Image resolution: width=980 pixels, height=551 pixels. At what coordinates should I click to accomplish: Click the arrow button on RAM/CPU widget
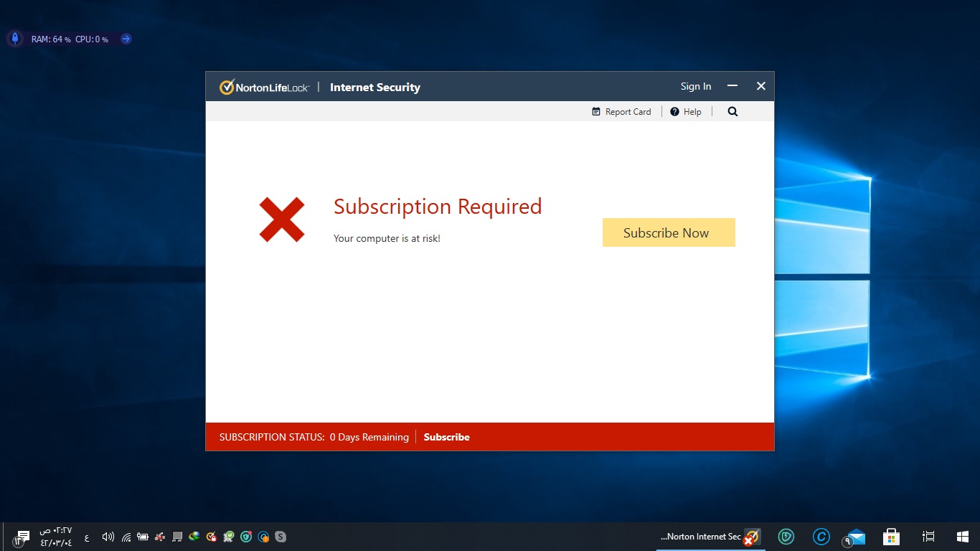tap(126, 39)
